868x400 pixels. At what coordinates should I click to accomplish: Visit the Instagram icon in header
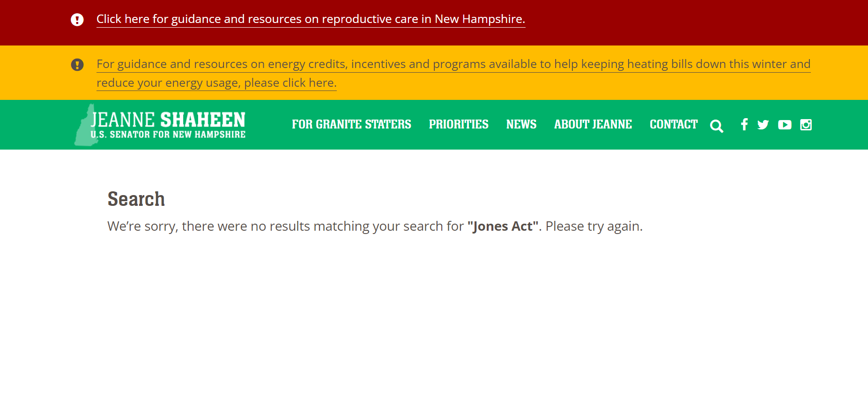point(806,125)
